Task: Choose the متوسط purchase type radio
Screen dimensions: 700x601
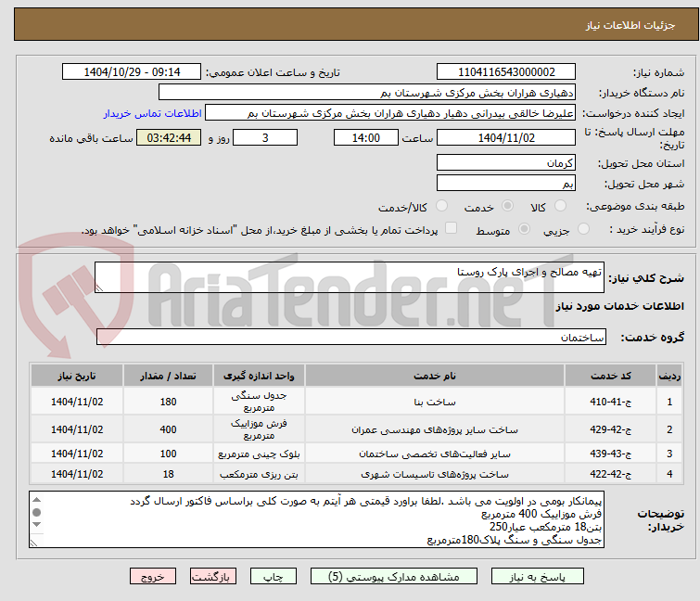Action: (524, 229)
